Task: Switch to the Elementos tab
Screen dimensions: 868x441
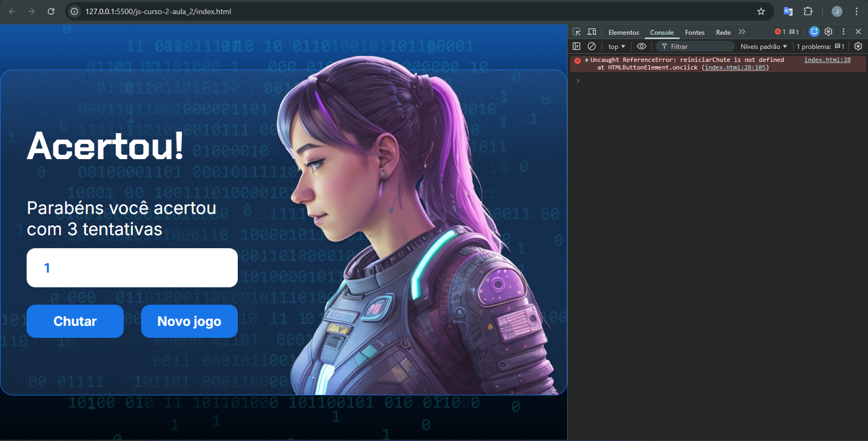Action: tap(624, 33)
